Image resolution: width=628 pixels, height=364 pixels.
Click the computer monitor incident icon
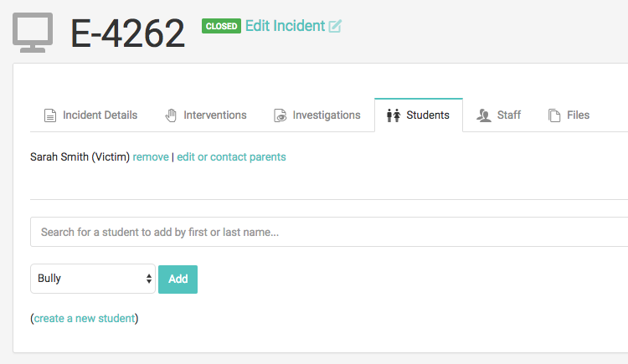pyautogui.click(x=33, y=33)
